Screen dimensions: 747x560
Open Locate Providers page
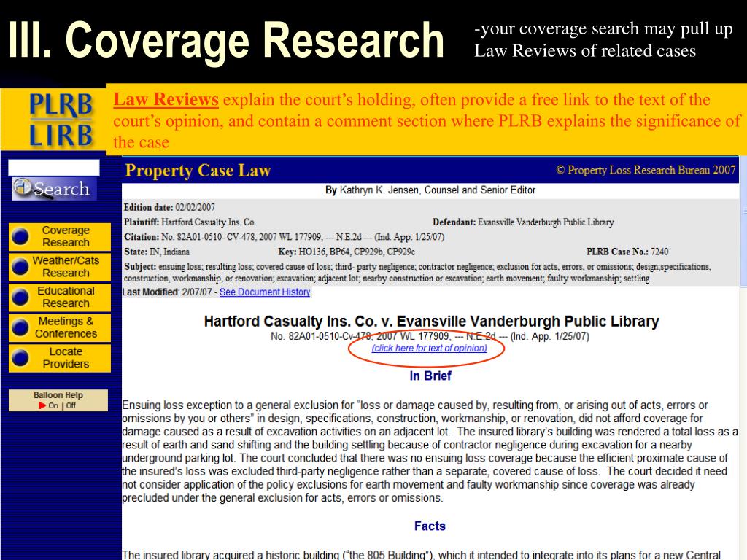(x=60, y=358)
